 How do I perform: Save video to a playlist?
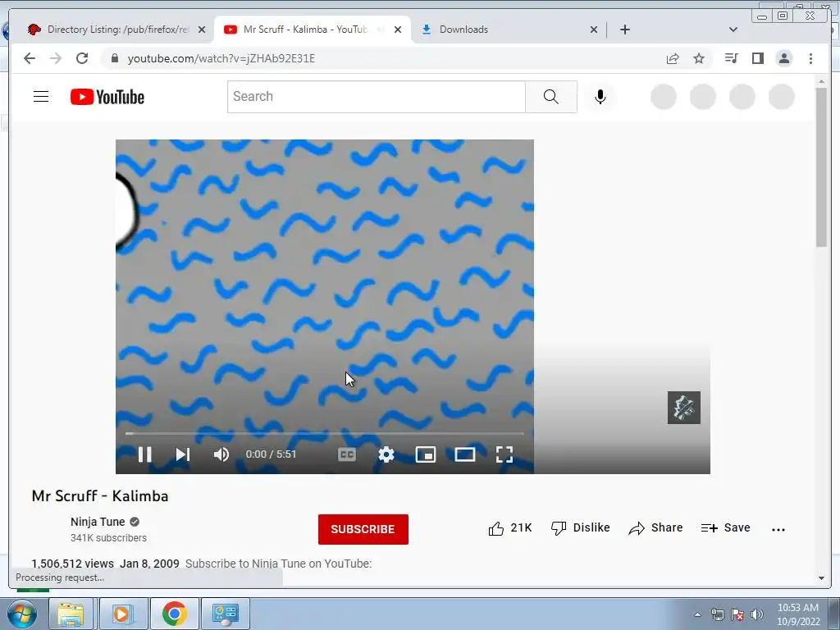click(x=725, y=528)
